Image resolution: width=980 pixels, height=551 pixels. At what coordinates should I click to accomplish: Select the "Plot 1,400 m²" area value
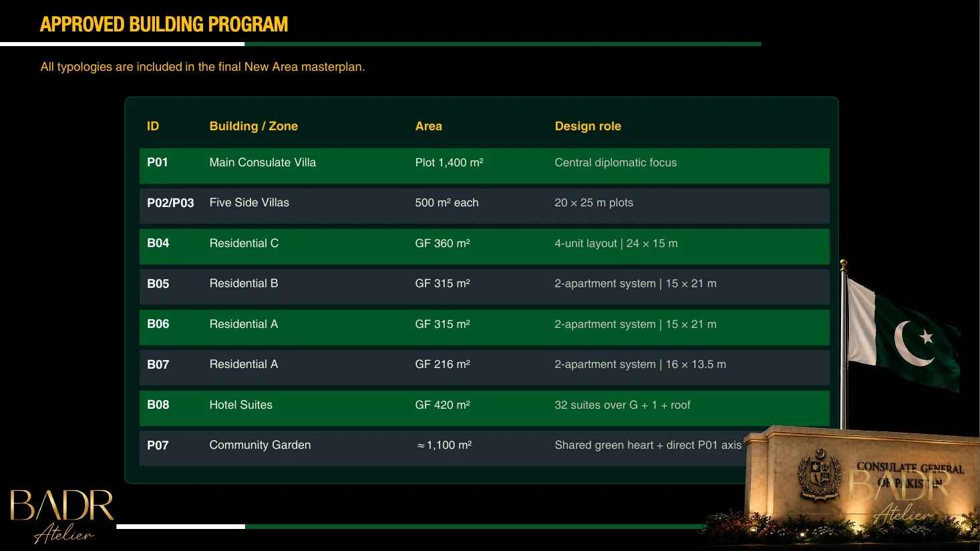pos(449,162)
